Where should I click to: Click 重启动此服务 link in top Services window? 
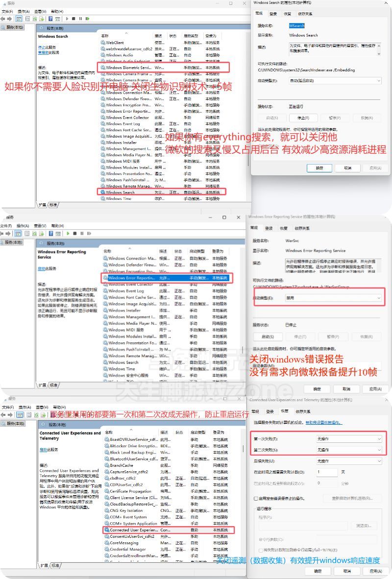point(49,52)
